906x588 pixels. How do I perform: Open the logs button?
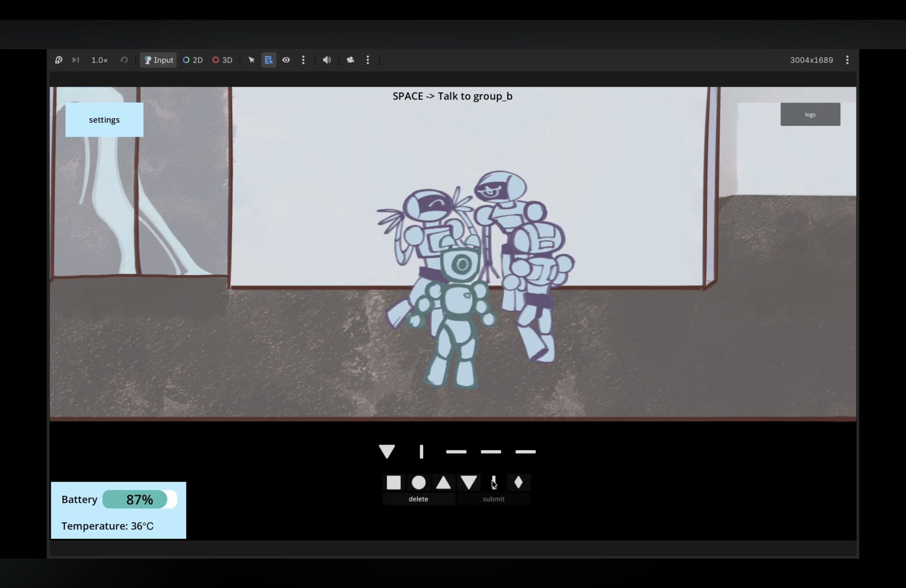[x=810, y=114]
